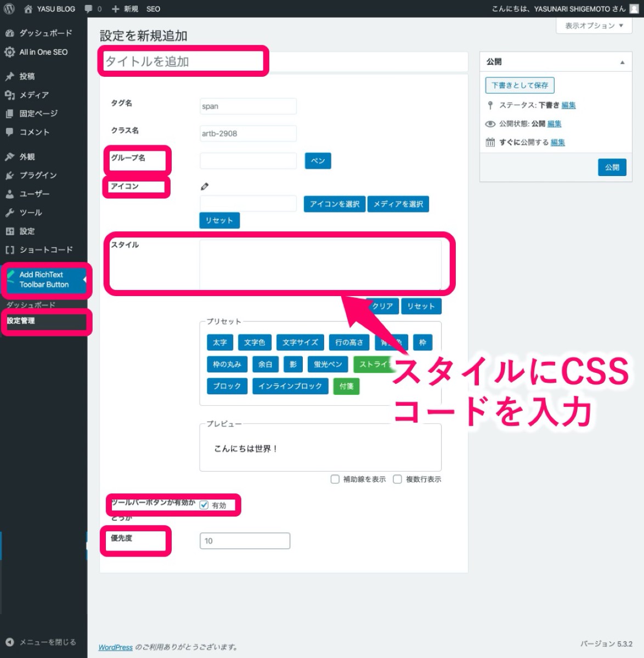Click the status key icon beside ステータス
Image resolution: width=644 pixels, height=658 pixels.
click(x=490, y=105)
